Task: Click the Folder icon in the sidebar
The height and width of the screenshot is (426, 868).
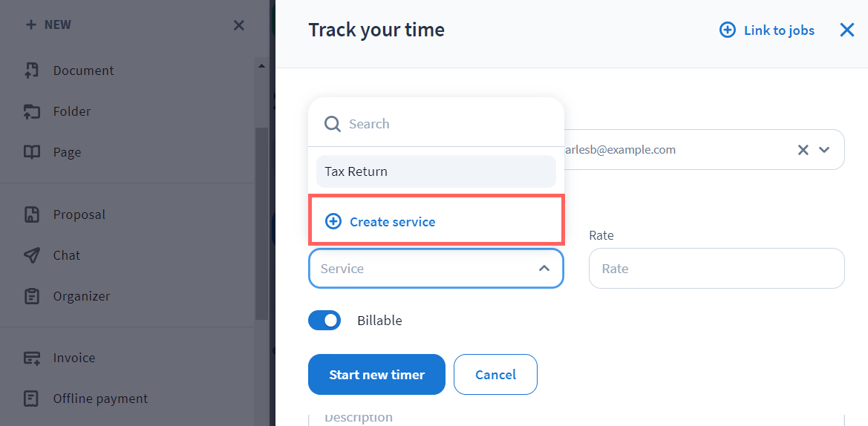Action: tap(32, 111)
